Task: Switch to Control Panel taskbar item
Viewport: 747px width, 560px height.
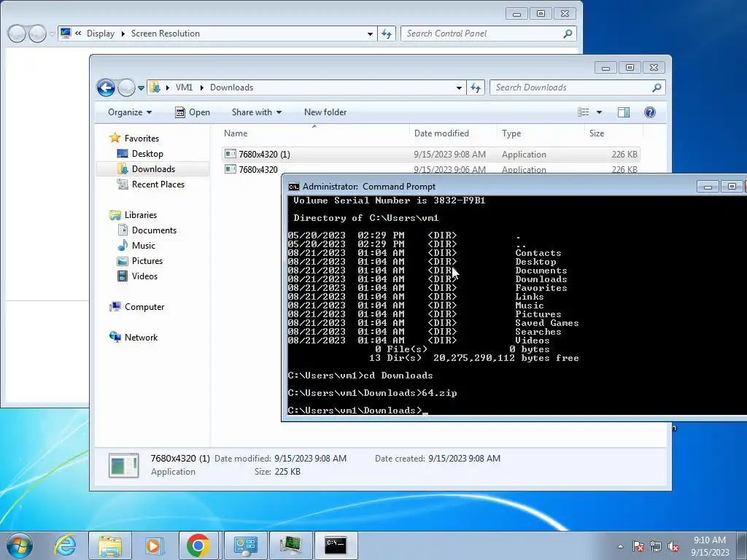Action: tap(245, 545)
